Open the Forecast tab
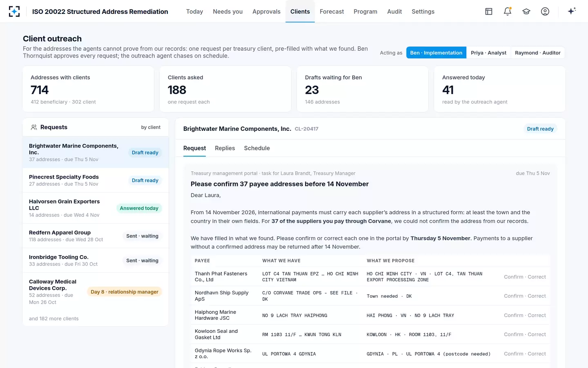This screenshot has width=588, height=368. pos(332,11)
